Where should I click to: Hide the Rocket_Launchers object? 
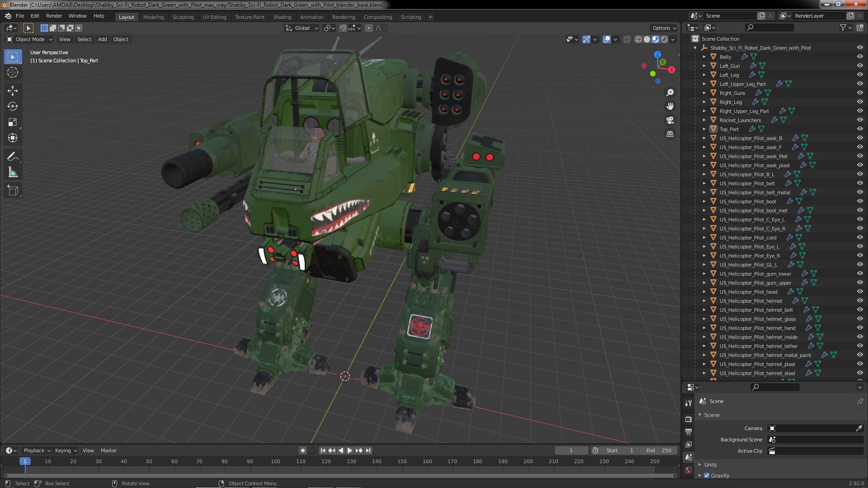[859, 120]
